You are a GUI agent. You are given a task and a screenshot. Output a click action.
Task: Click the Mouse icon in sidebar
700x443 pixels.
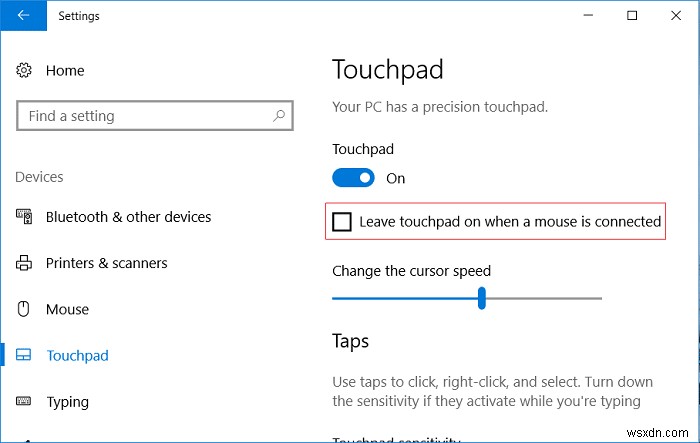tap(25, 309)
